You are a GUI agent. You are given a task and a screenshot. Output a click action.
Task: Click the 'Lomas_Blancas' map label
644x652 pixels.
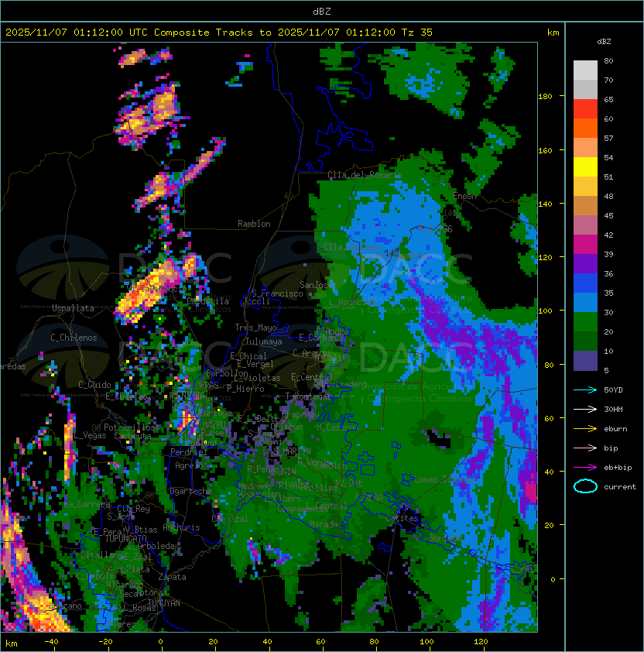pyautogui.click(x=444, y=479)
